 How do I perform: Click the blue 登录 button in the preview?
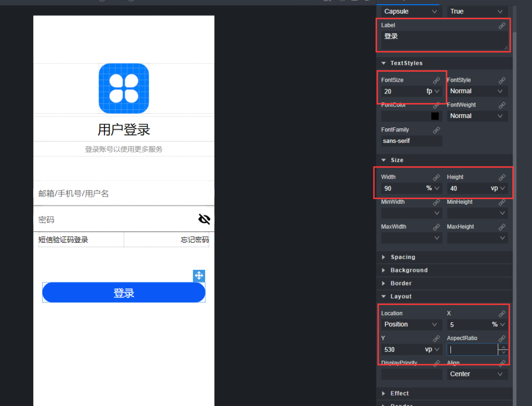pos(124,292)
